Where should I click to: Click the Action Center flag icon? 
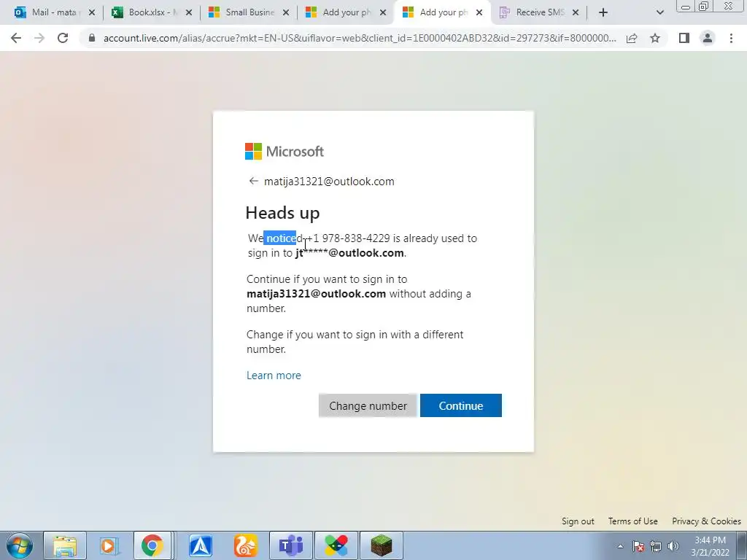tap(638, 546)
